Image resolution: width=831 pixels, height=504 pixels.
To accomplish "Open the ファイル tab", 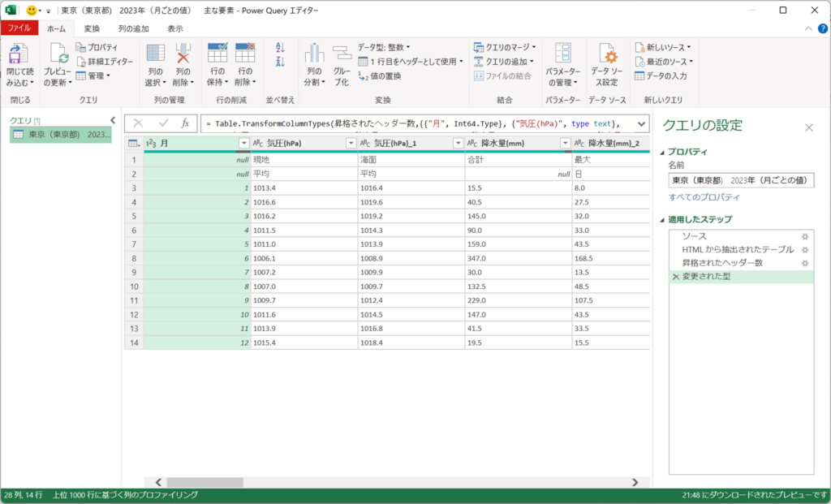I will (x=19, y=28).
